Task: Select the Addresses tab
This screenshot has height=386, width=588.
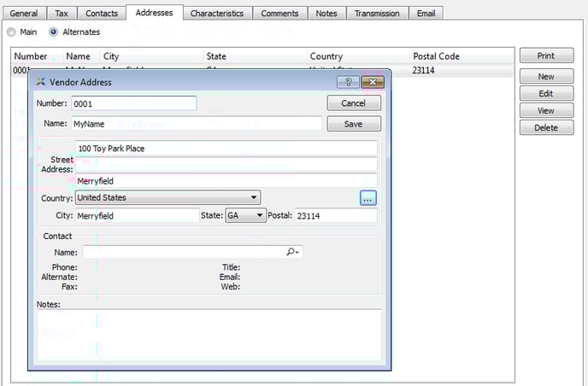Action: 154,12
